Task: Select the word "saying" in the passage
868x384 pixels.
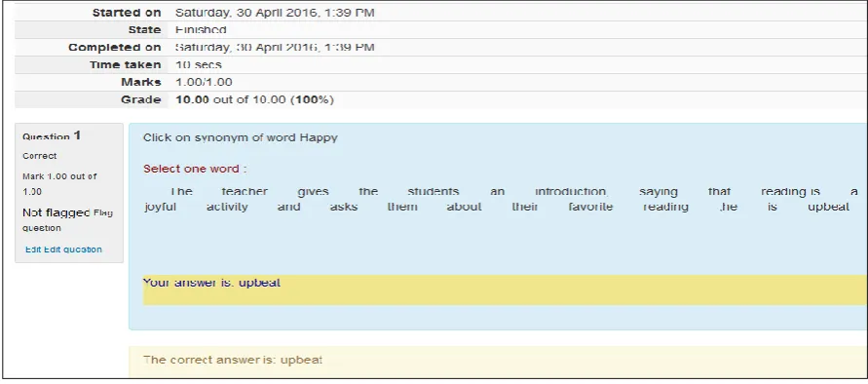Action: point(659,192)
